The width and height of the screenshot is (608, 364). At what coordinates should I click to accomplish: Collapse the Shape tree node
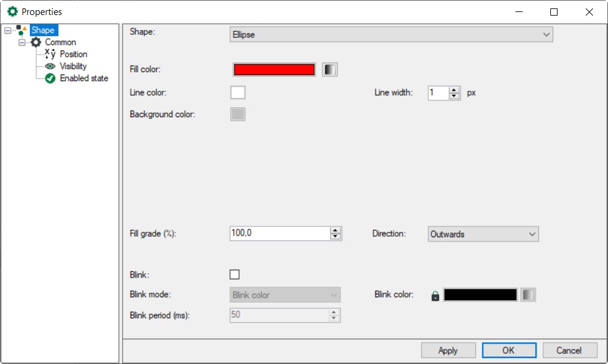point(8,30)
